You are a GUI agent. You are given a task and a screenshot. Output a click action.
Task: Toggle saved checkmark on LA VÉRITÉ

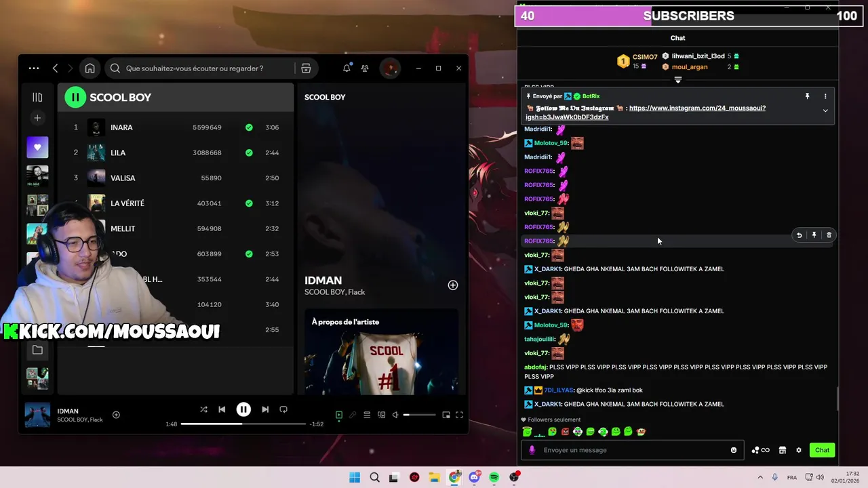coord(249,203)
